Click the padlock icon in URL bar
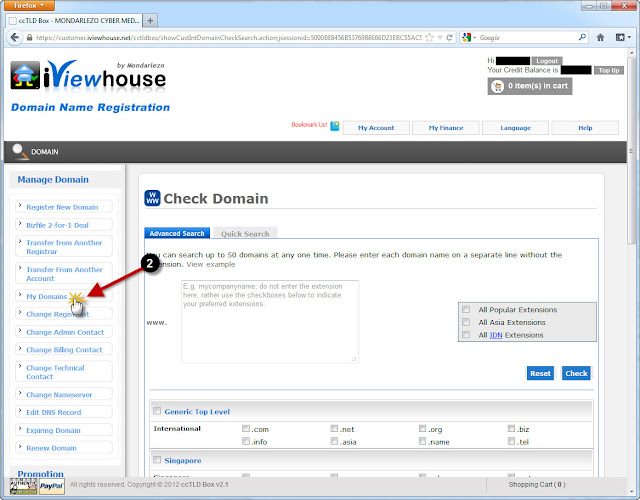 click(29, 38)
